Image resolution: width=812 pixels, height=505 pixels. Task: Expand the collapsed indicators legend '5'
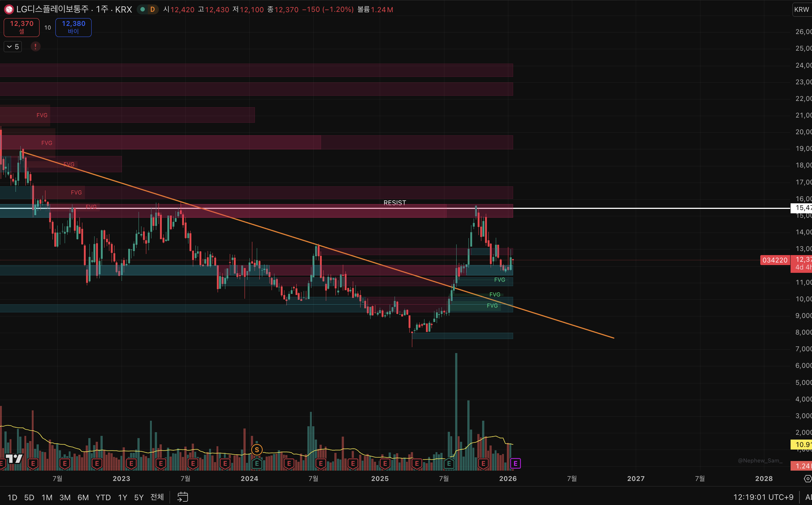(x=13, y=47)
